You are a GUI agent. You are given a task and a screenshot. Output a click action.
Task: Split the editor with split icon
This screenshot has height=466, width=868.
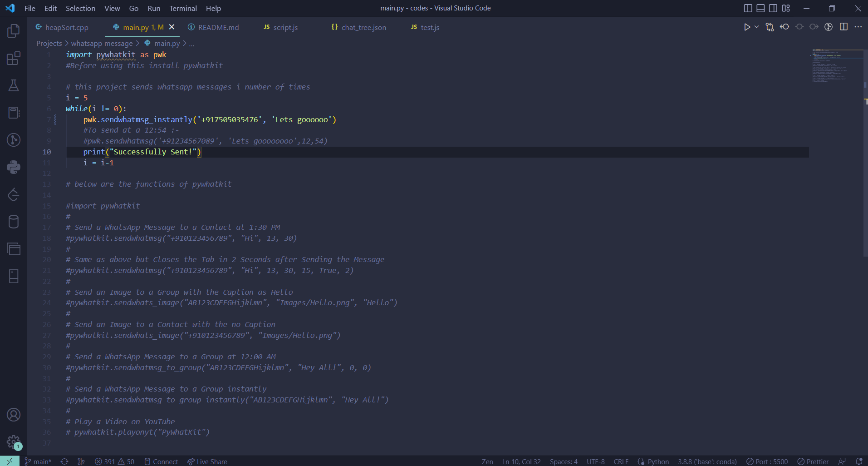pyautogui.click(x=844, y=27)
